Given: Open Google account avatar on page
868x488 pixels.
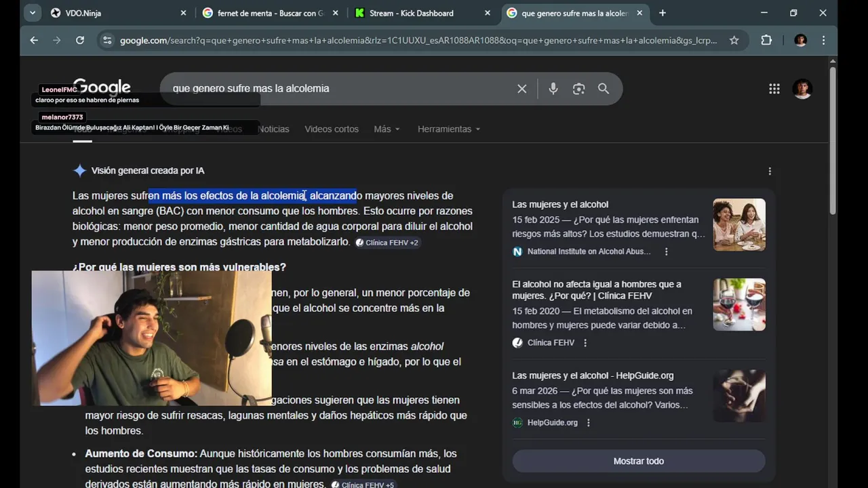Looking at the screenshot, I should [x=802, y=89].
